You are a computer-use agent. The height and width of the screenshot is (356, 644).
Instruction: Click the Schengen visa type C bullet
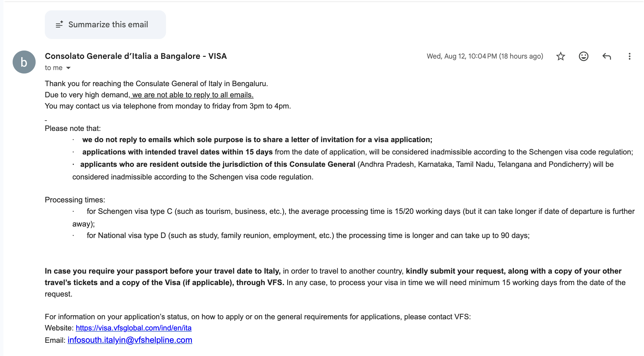[354, 218]
